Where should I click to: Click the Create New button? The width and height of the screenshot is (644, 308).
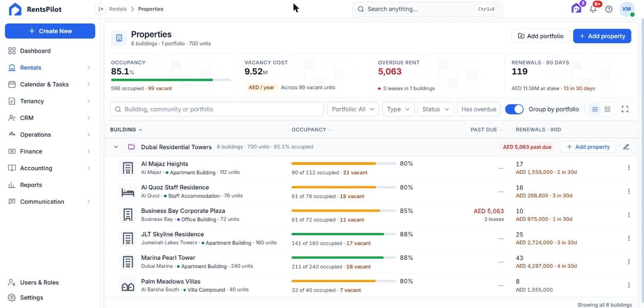50,31
